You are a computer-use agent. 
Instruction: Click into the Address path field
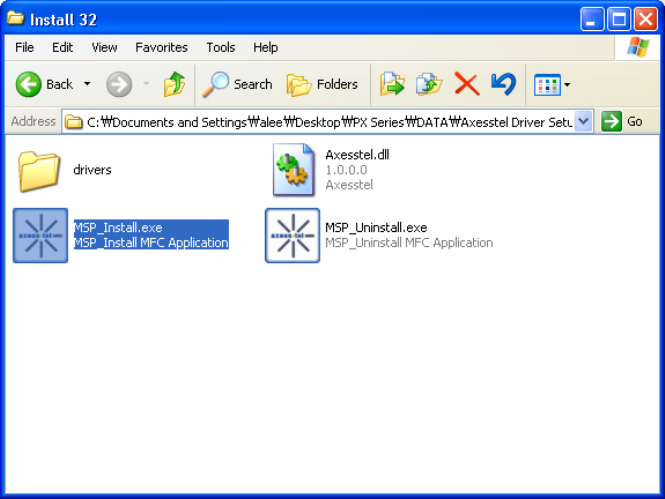pyautogui.click(x=329, y=123)
